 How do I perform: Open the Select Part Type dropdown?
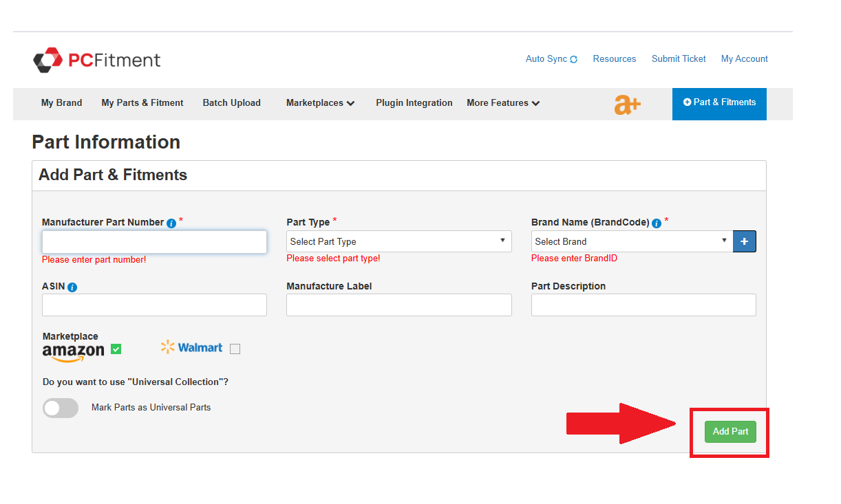pos(398,241)
